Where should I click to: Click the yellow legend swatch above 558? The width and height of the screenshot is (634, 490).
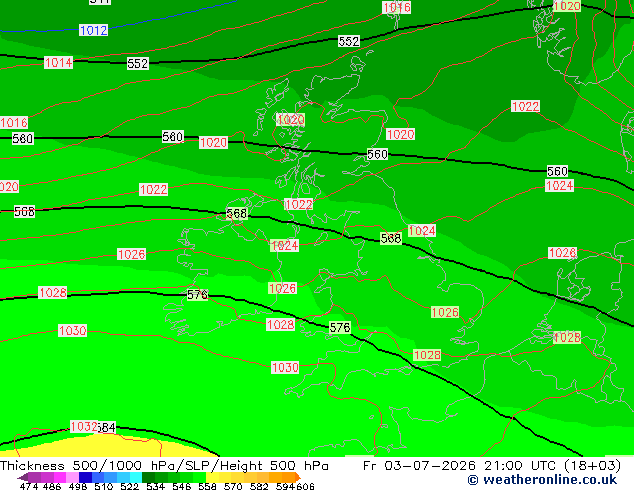212,477
